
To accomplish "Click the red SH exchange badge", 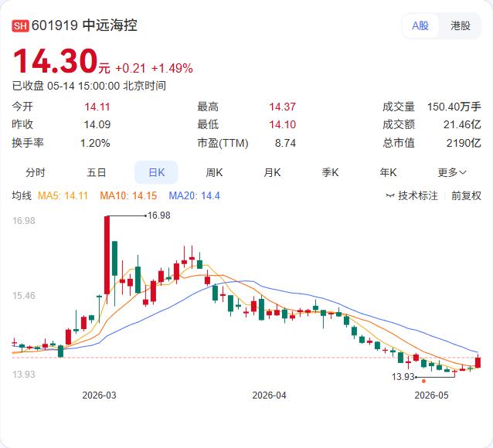I will coord(20,25).
